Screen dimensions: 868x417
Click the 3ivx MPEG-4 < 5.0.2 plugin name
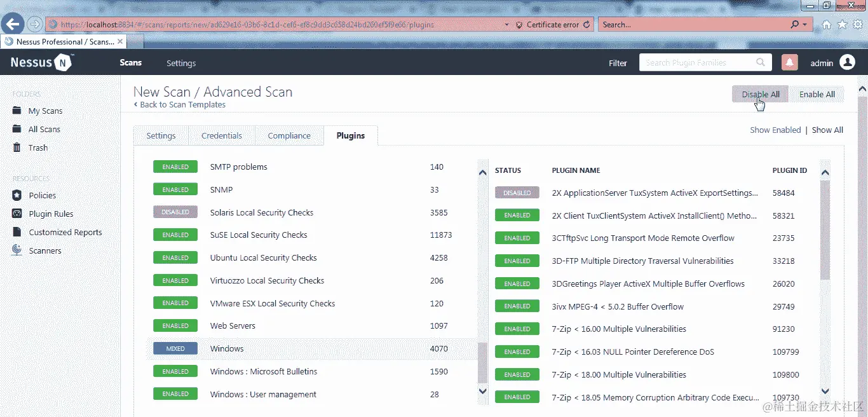tap(618, 306)
